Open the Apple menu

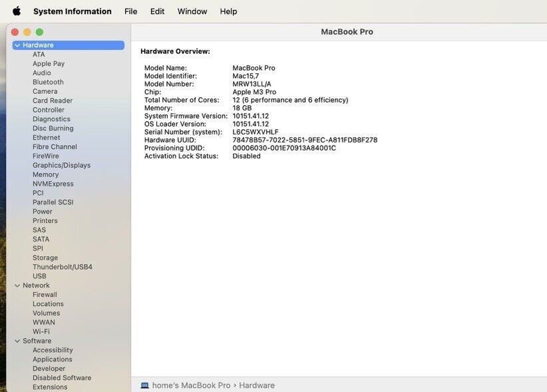click(17, 11)
